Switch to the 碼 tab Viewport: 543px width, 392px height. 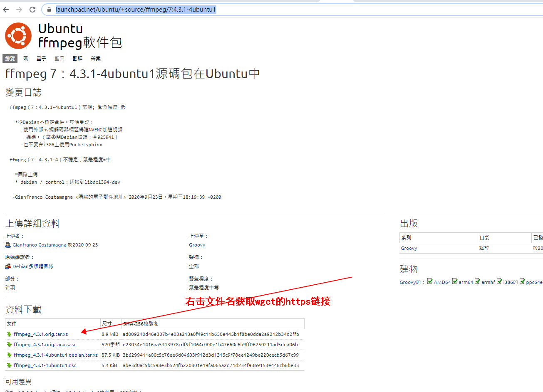point(25,58)
